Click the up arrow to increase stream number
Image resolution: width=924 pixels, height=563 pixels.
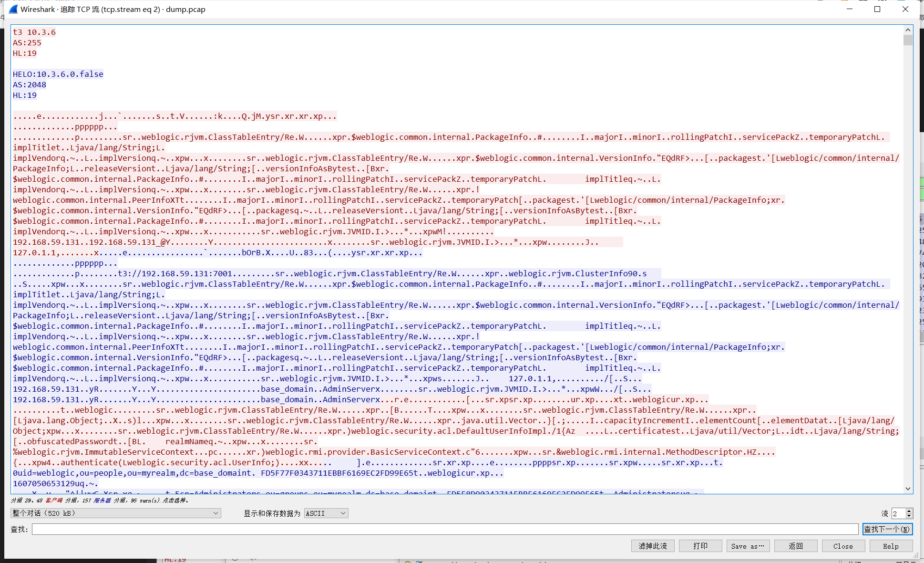tap(908, 511)
